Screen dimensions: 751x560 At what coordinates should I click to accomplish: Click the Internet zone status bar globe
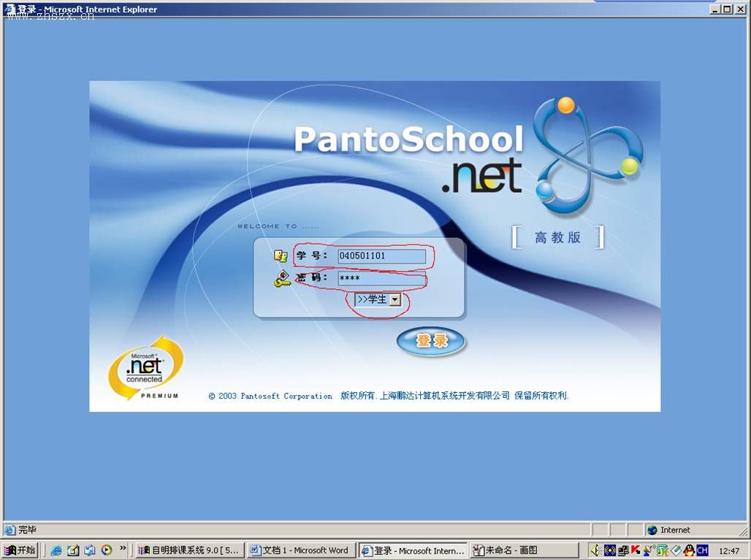(x=652, y=530)
